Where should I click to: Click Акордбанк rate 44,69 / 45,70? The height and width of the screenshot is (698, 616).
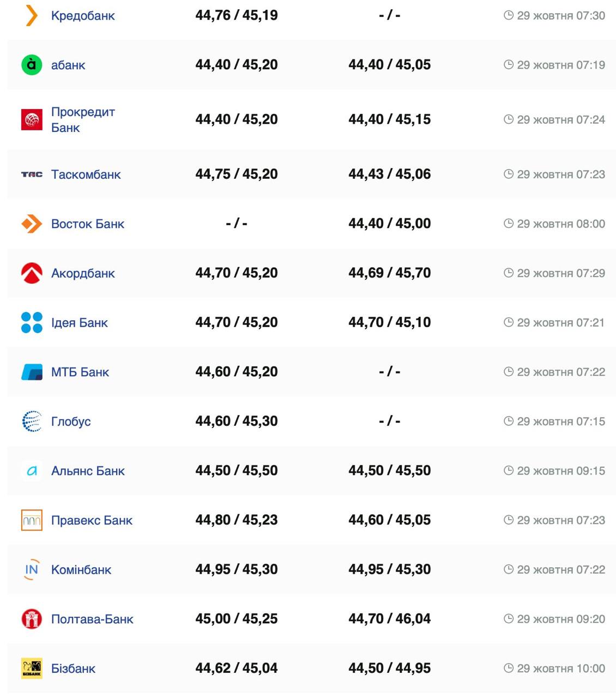click(x=389, y=273)
